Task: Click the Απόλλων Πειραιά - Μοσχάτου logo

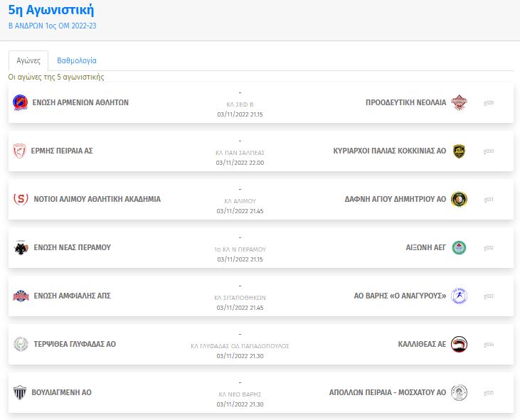Action: 460,392
